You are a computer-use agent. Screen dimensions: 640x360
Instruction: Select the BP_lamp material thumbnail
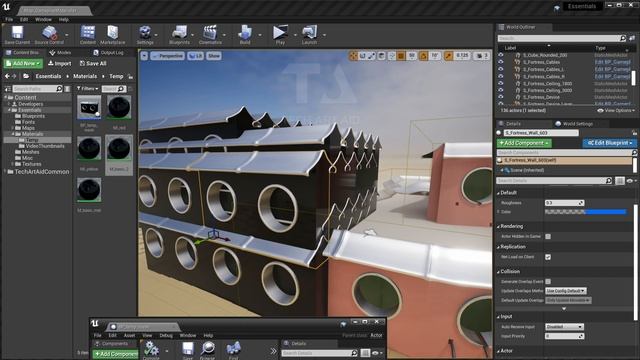click(x=89, y=108)
